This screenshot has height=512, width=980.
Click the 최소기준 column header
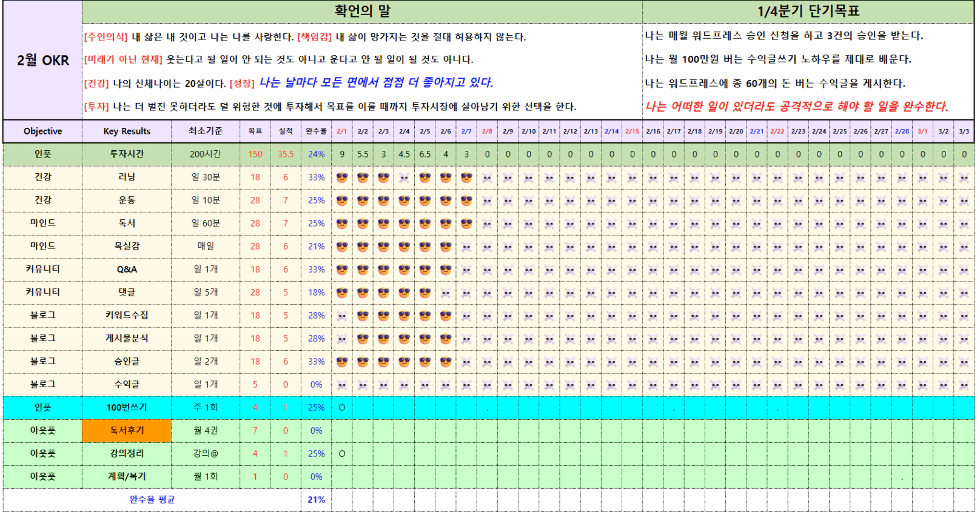tap(206, 131)
